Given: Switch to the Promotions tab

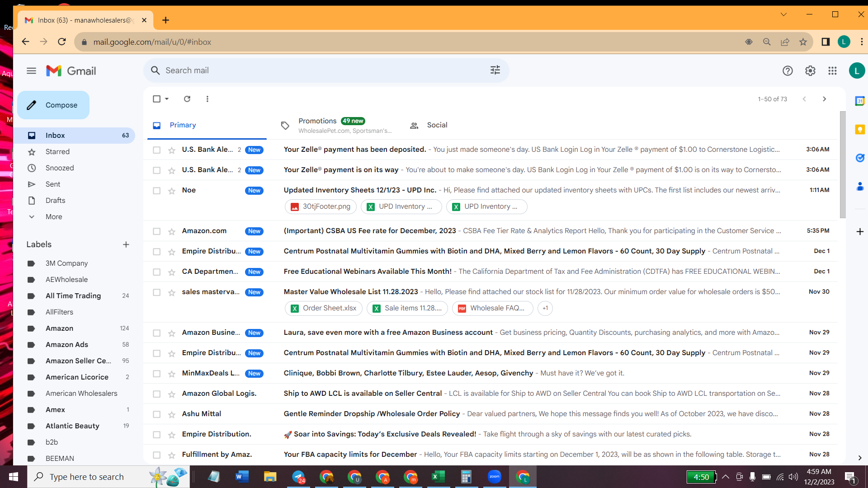Looking at the screenshot, I should tap(336, 125).
